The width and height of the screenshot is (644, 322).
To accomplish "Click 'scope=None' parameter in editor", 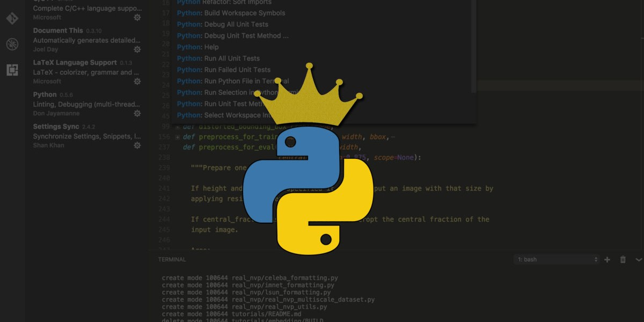I will [393, 157].
